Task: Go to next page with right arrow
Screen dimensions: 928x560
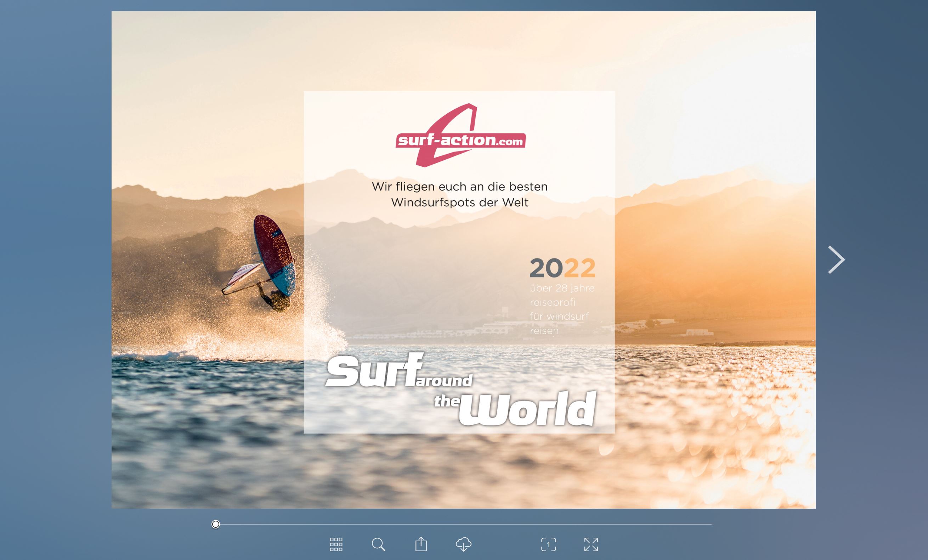Action: [x=837, y=260]
